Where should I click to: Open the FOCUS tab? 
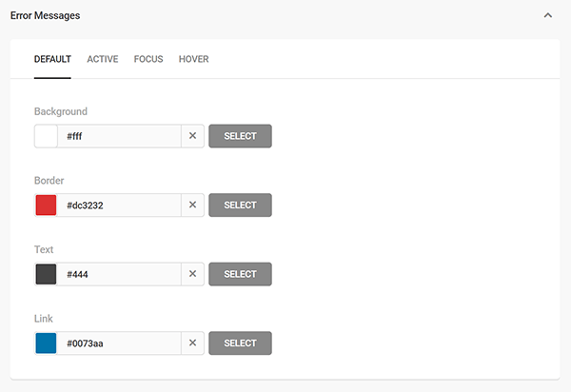point(148,59)
